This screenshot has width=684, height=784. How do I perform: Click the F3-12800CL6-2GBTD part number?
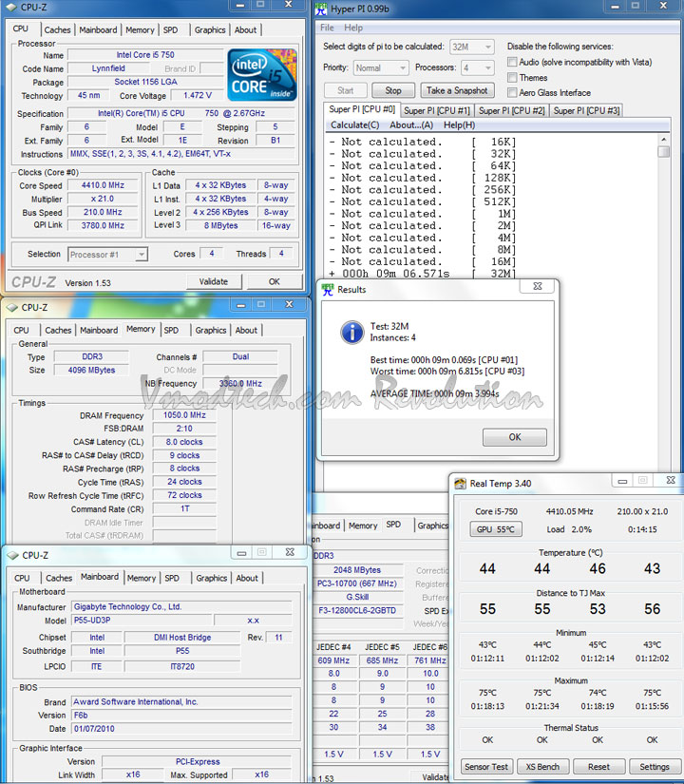(x=357, y=610)
